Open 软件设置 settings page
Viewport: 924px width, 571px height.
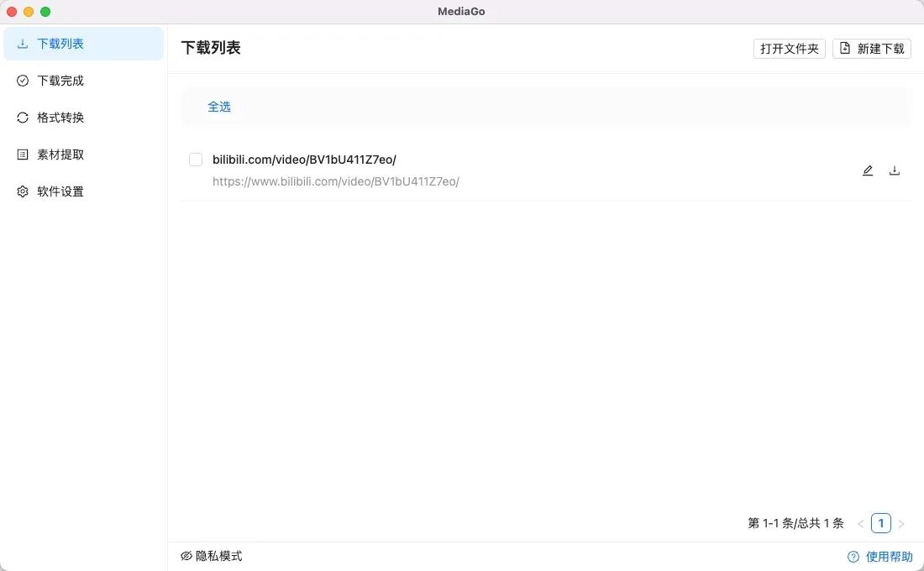coord(83,191)
